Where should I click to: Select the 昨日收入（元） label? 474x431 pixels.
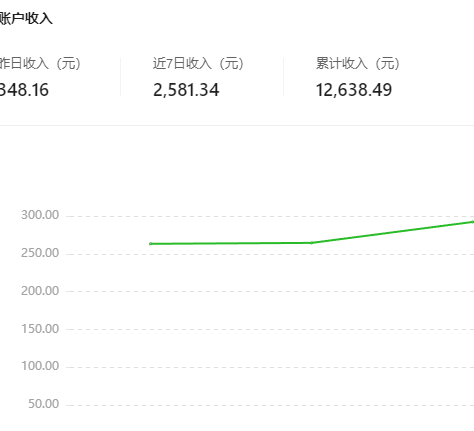pyautogui.click(x=40, y=63)
